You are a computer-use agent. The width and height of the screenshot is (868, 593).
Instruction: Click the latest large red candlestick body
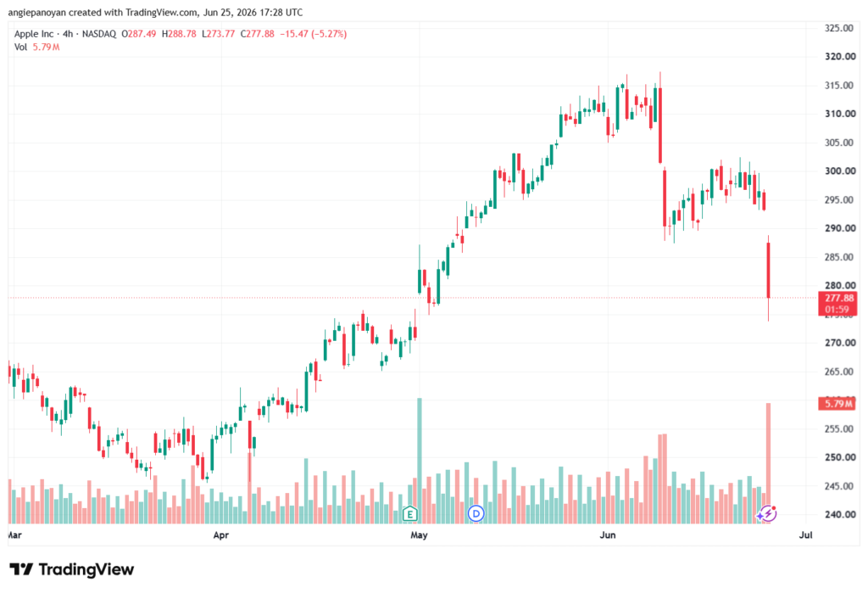point(768,271)
